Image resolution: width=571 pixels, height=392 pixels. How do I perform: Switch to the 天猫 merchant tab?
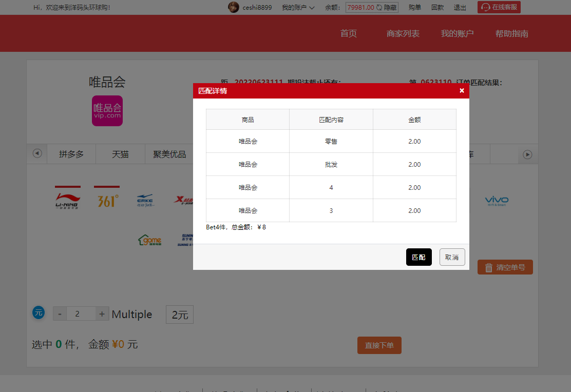pyautogui.click(x=120, y=154)
